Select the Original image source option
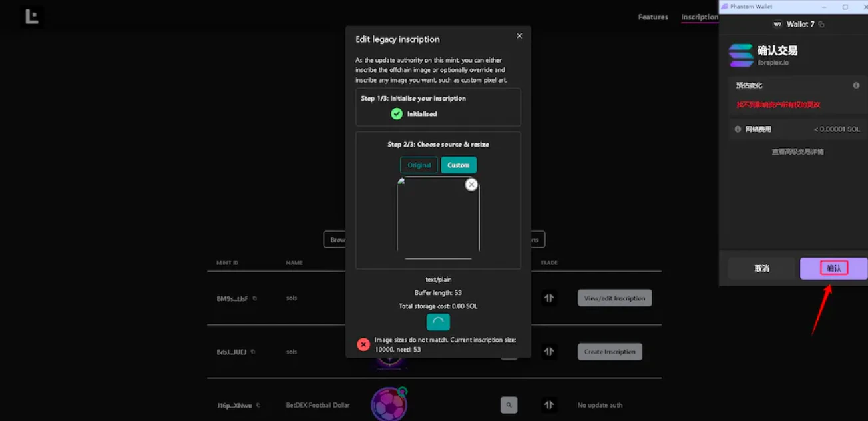The image size is (868, 421). (x=419, y=165)
